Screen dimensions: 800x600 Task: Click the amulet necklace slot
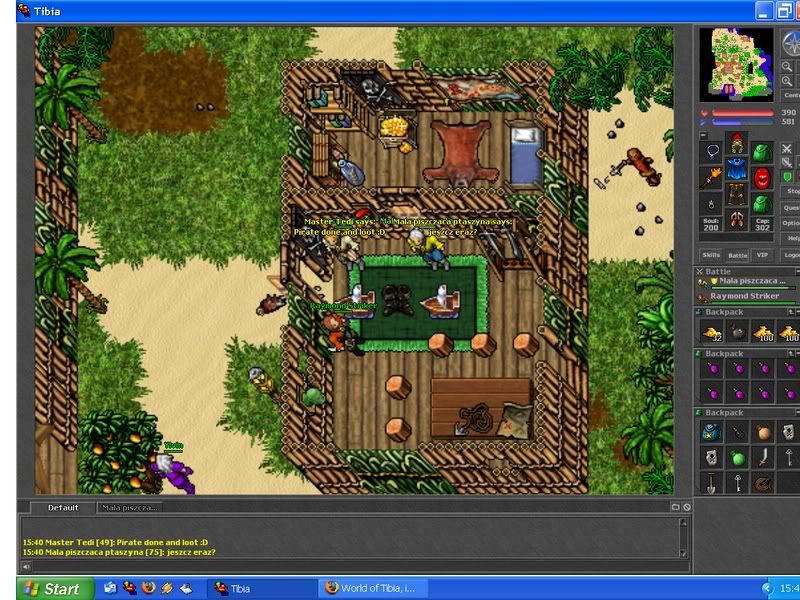pyautogui.click(x=712, y=151)
